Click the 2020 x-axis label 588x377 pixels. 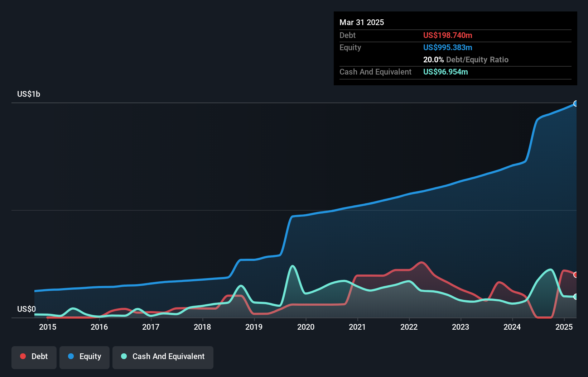(x=306, y=327)
